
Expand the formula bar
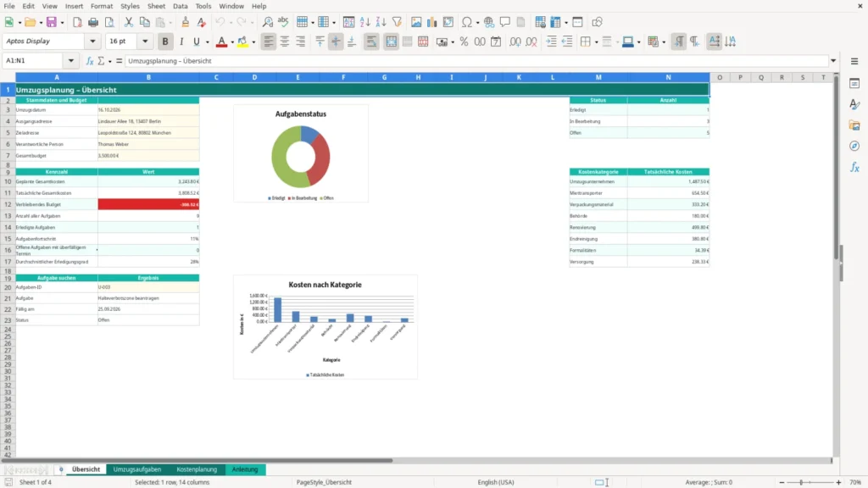pyautogui.click(x=833, y=61)
